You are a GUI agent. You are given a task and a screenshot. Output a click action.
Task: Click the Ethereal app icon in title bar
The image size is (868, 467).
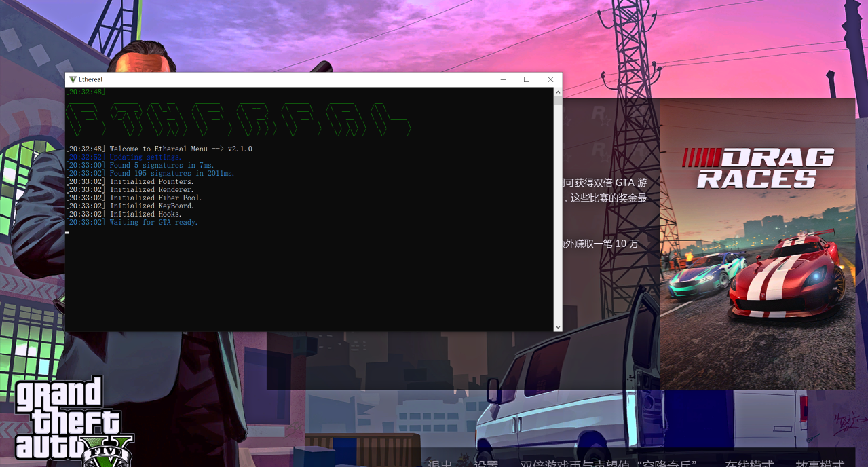pos(73,79)
